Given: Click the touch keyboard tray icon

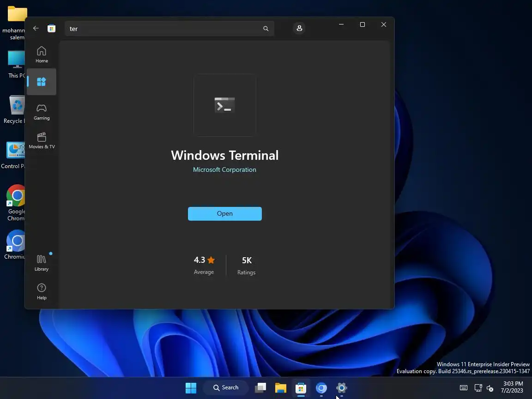Looking at the screenshot, I should coord(464,388).
